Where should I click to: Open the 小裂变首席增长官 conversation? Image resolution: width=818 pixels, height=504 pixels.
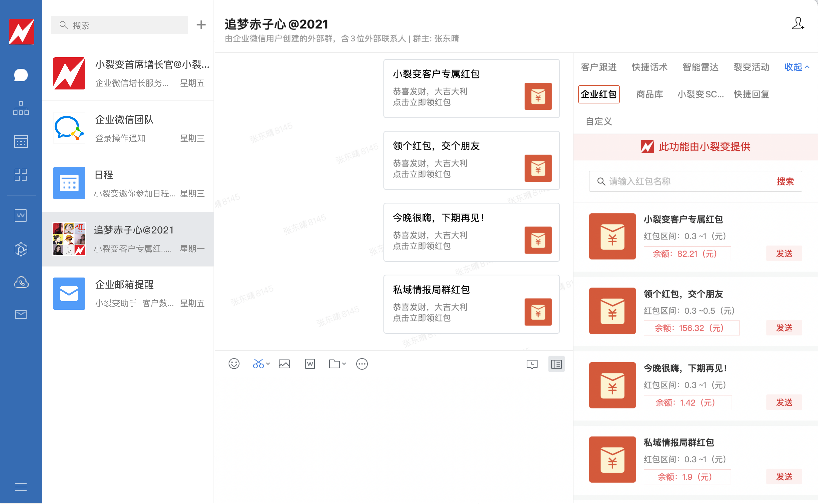coord(128,73)
